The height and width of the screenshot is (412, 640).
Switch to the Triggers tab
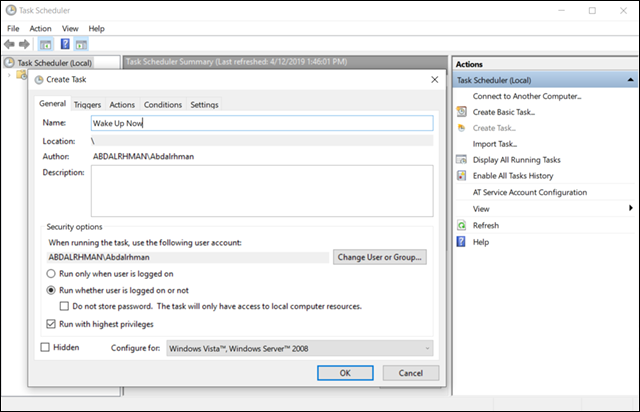(87, 105)
